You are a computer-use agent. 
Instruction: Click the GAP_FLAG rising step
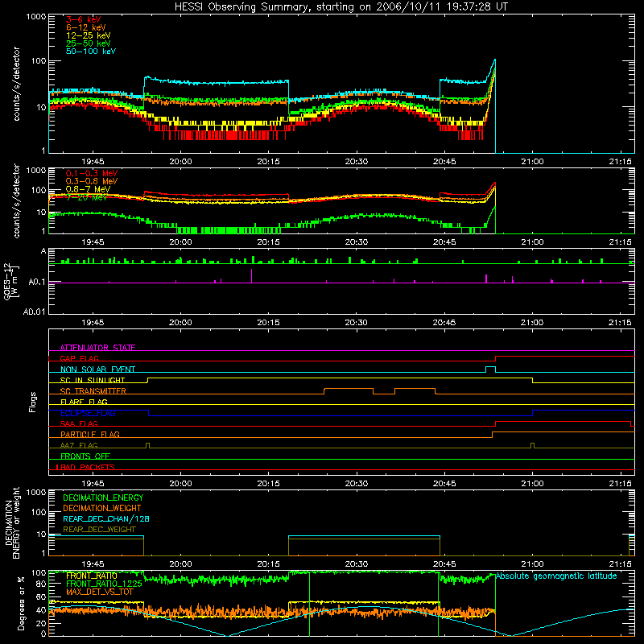pyautogui.click(x=496, y=358)
